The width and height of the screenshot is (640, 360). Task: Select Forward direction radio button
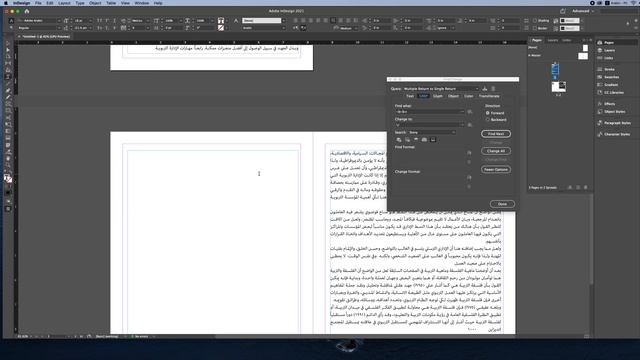[488, 113]
